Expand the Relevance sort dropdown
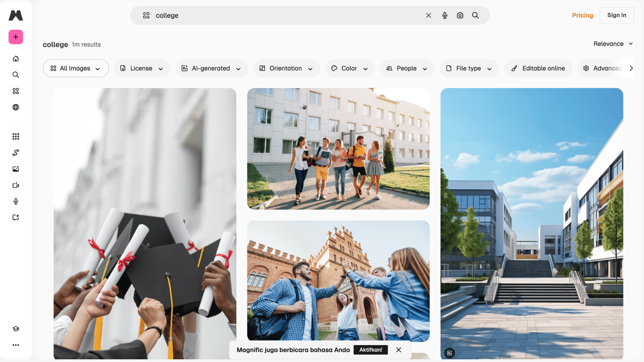Image resolution: width=644 pixels, height=362 pixels. coord(613,44)
